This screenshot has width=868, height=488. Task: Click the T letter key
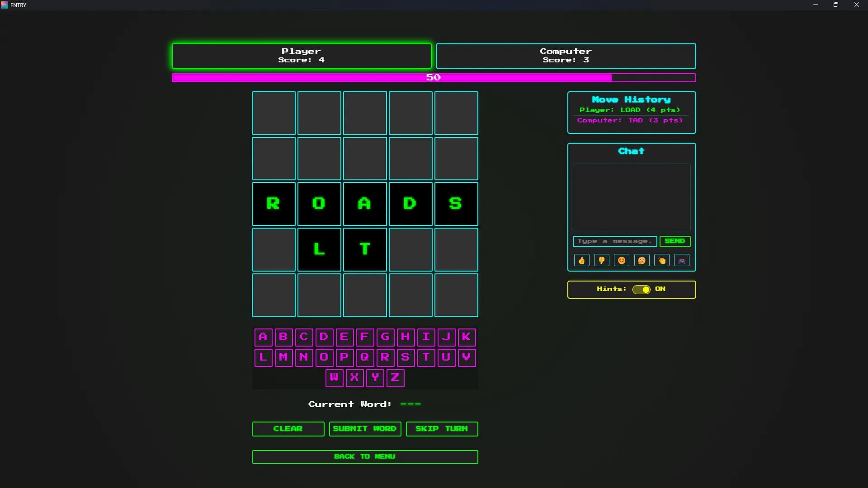[x=426, y=357]
